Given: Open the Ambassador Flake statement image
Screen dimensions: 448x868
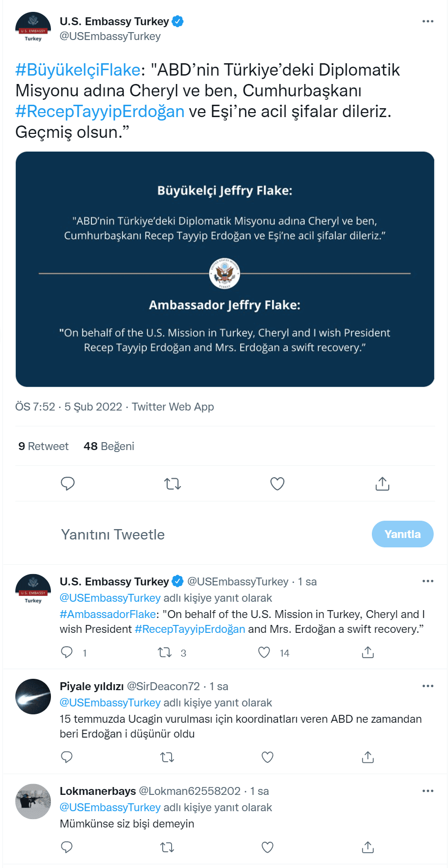Looking at the screenshot, I should pos(225,269).
